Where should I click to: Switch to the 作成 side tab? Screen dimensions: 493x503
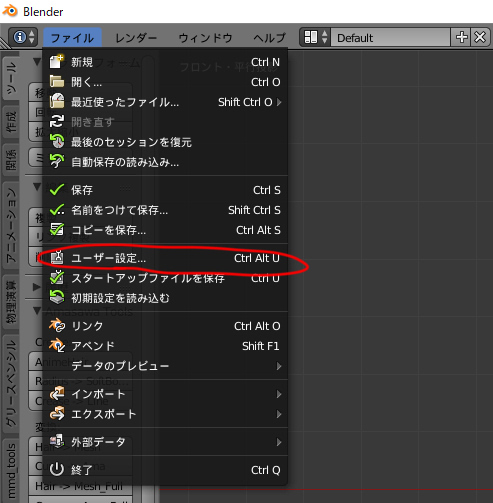click(11, 121)
